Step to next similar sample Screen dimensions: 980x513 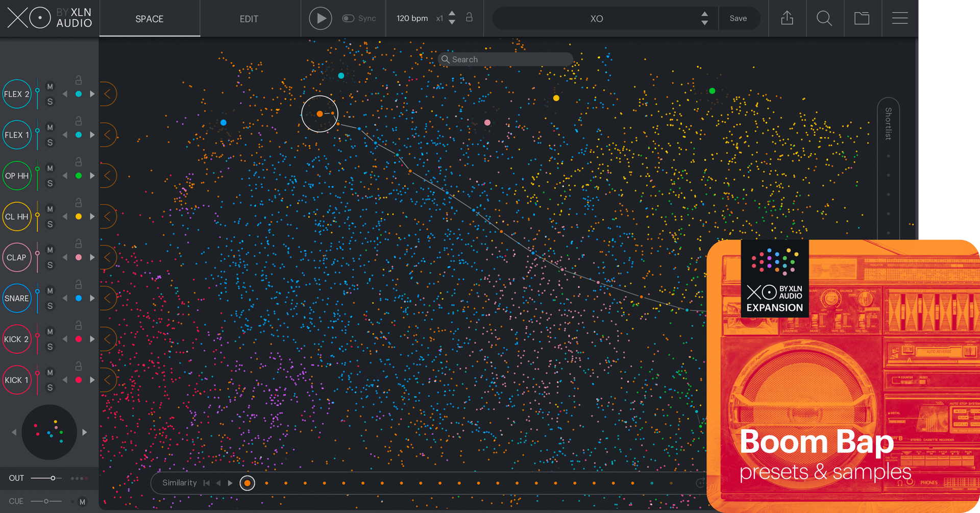click(x=230, y=483)
